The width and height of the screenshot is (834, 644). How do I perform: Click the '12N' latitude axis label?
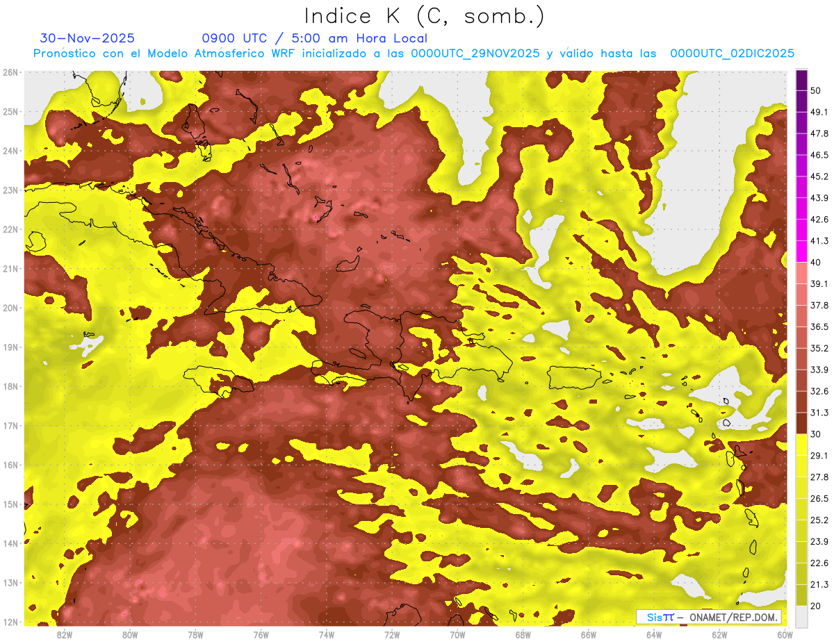[x=10, y=622]
